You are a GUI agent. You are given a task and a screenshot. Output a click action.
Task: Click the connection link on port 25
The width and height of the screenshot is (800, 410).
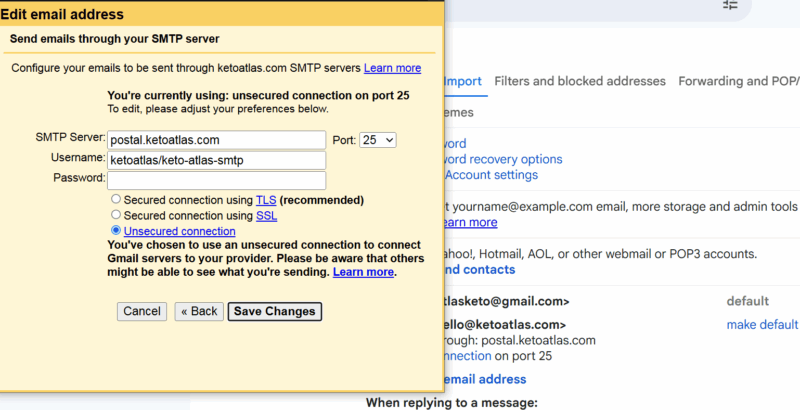tap(467, 356)
